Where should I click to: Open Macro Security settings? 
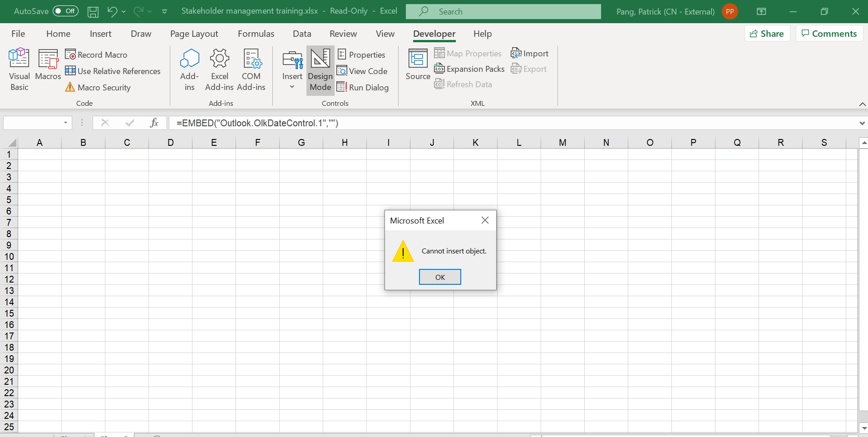[98, 87]
